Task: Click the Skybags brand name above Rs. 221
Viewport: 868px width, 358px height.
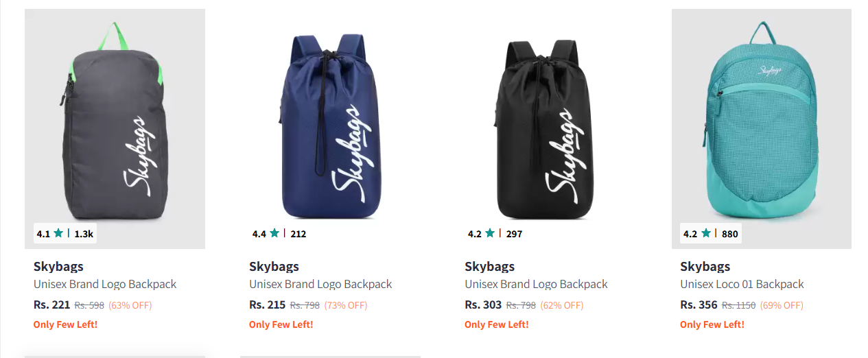Action: tap(58, 267)
